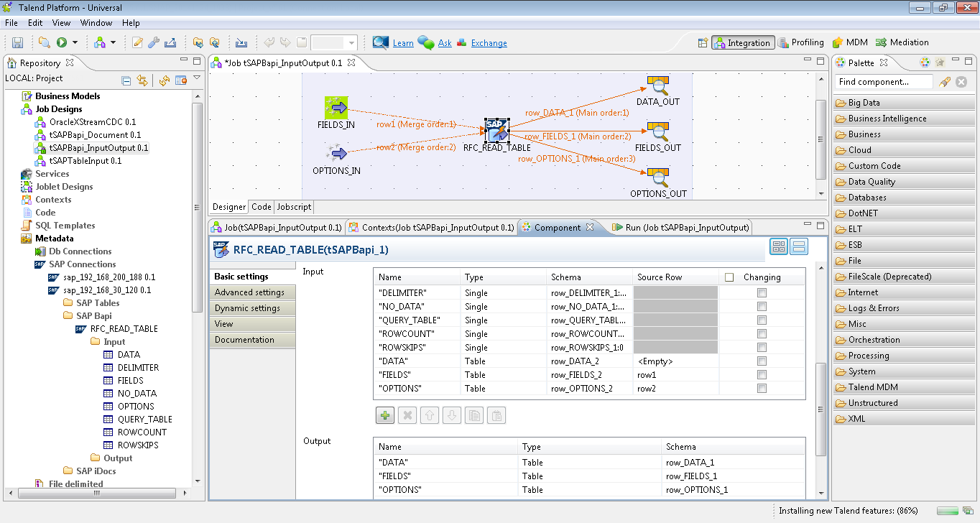Open the Run (Job tSAPBapi_InputOutput) tab
The width and height of the screenshot is (980, 523).
680,227
